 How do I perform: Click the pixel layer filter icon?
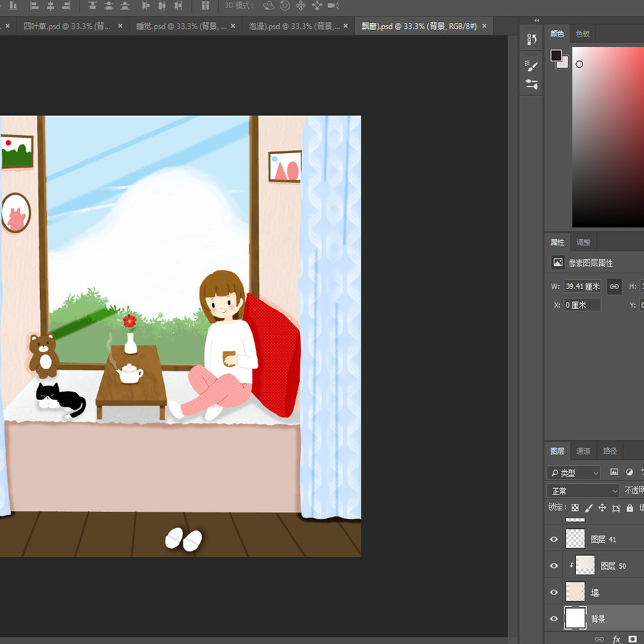tap(614, 472)
